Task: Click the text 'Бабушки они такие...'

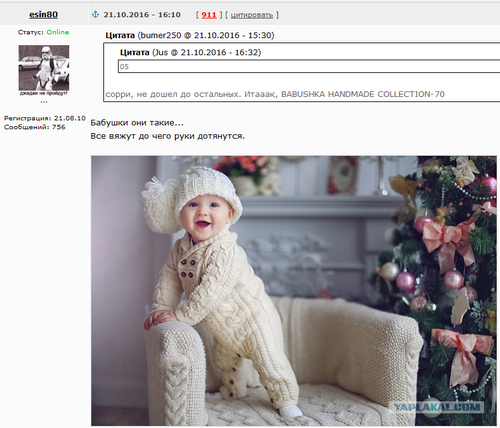Action: point(137,123)
